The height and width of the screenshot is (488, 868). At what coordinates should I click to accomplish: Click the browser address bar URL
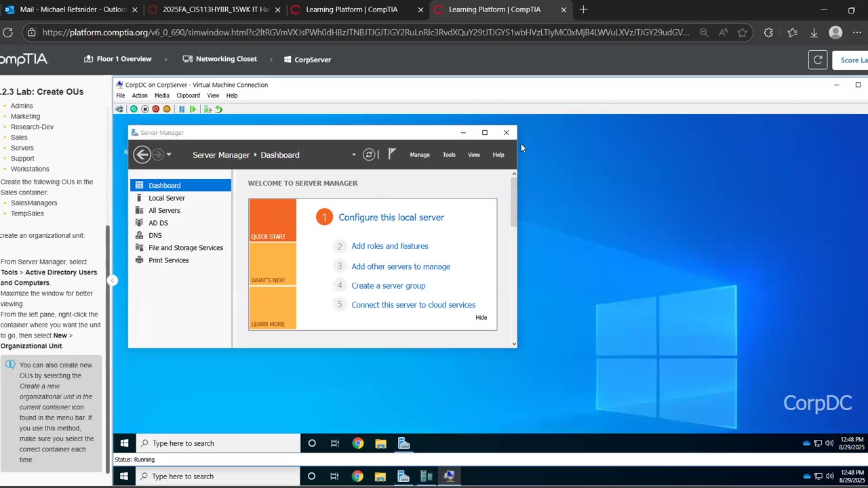(x=366, y=33)
